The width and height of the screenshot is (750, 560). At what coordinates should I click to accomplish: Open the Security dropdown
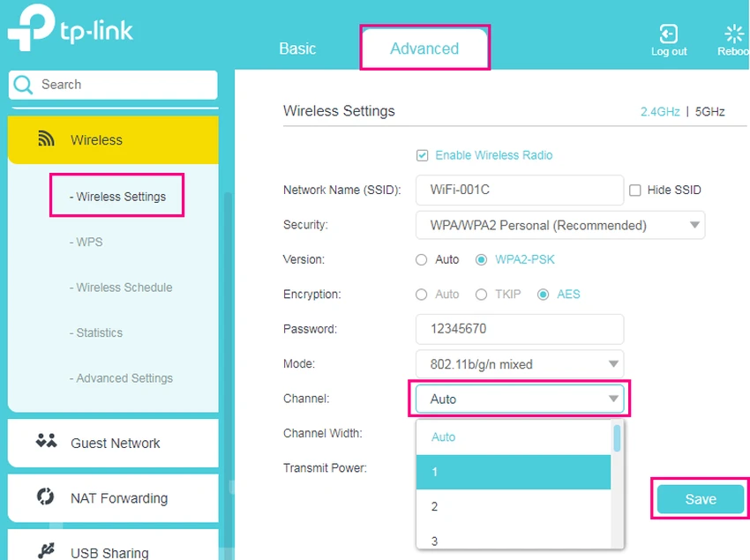[x=560, y=225]
